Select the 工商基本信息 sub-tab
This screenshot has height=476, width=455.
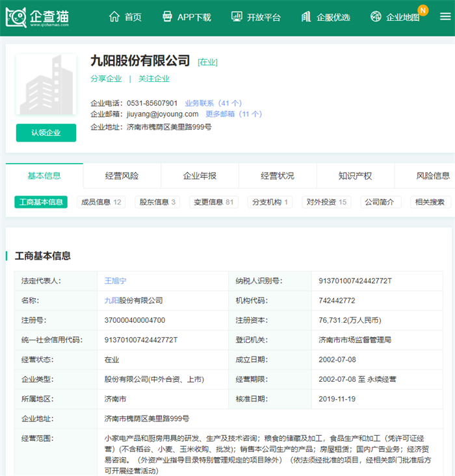41,202
